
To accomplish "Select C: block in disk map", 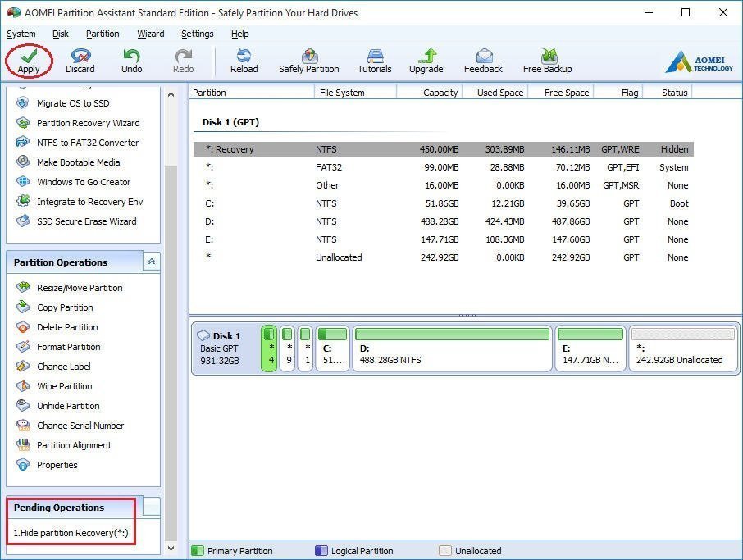I will point(332,348).
